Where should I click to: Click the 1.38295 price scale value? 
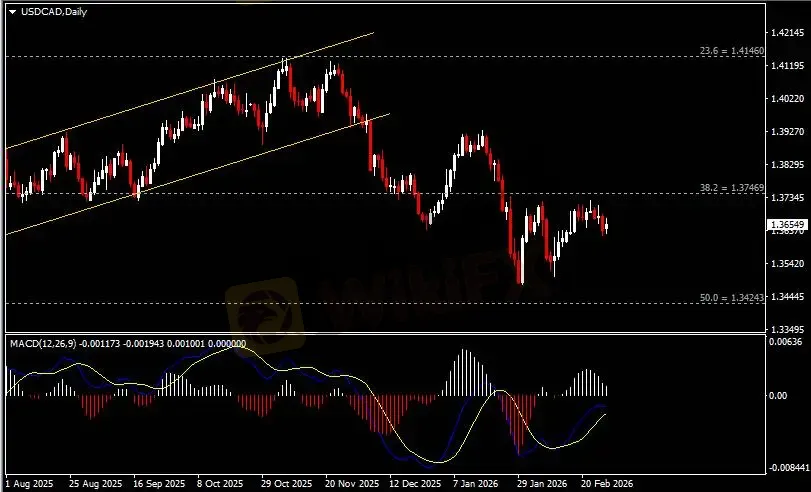[x=787, y=165]
